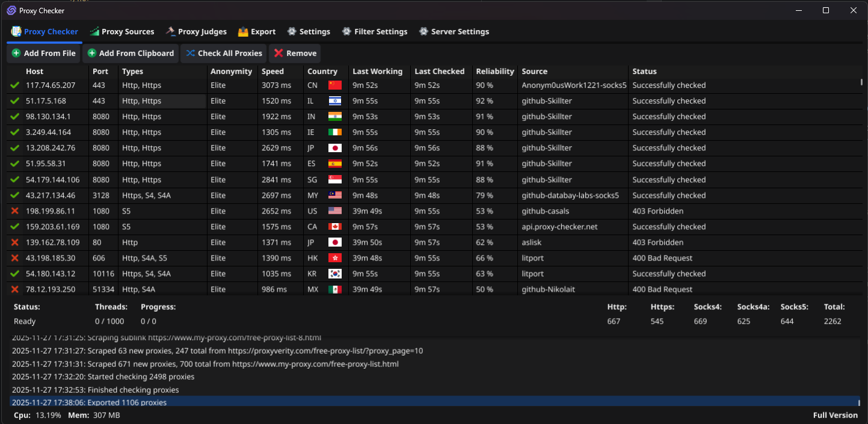Click the red X status icon for 198.199.86.11
The width and height of the screenshot is (868, 424).
tap(15, 210)
